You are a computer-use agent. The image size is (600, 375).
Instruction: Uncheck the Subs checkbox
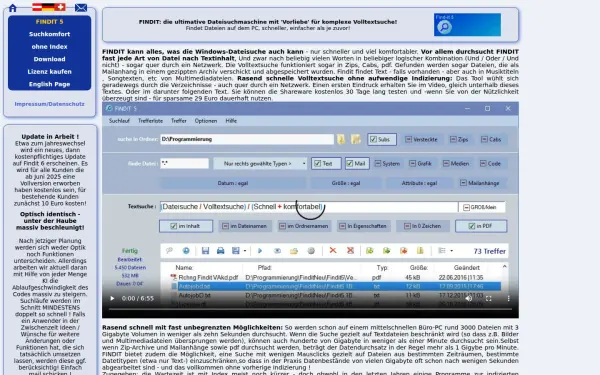pyautogui.click(x=382, y=139)
